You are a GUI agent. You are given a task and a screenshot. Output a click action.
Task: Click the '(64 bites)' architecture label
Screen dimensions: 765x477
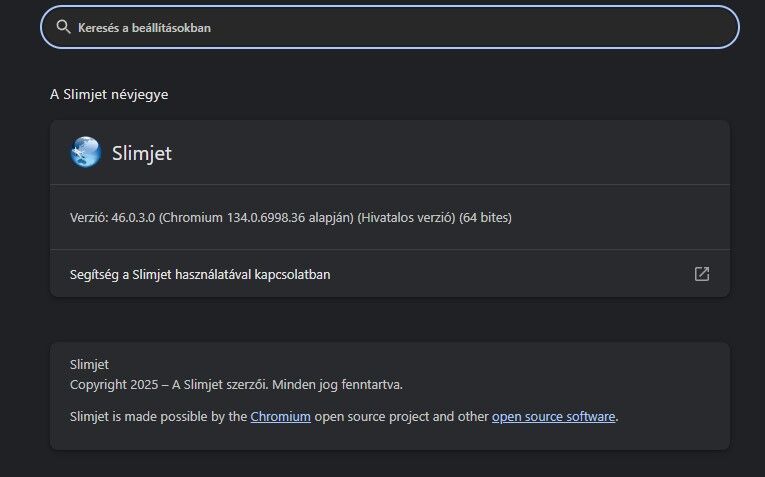tap(485, 218)
